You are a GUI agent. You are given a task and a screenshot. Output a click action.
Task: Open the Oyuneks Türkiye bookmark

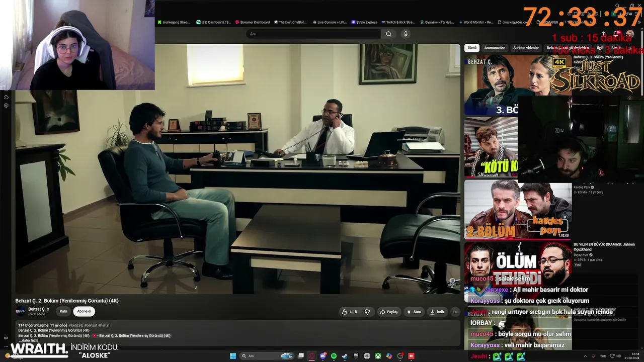coord(437,22)
